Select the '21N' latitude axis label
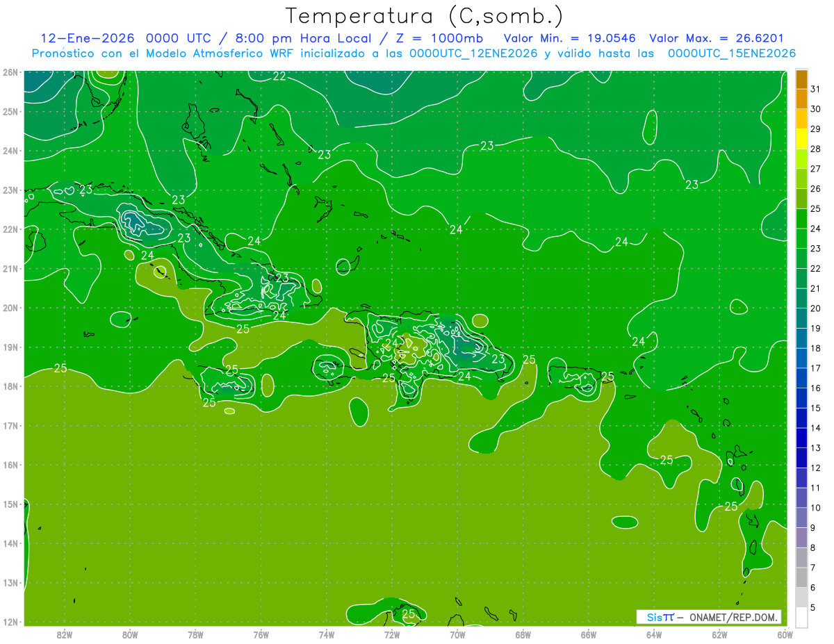The height and width of the screenshot is (644, 834). coord(10,268)
